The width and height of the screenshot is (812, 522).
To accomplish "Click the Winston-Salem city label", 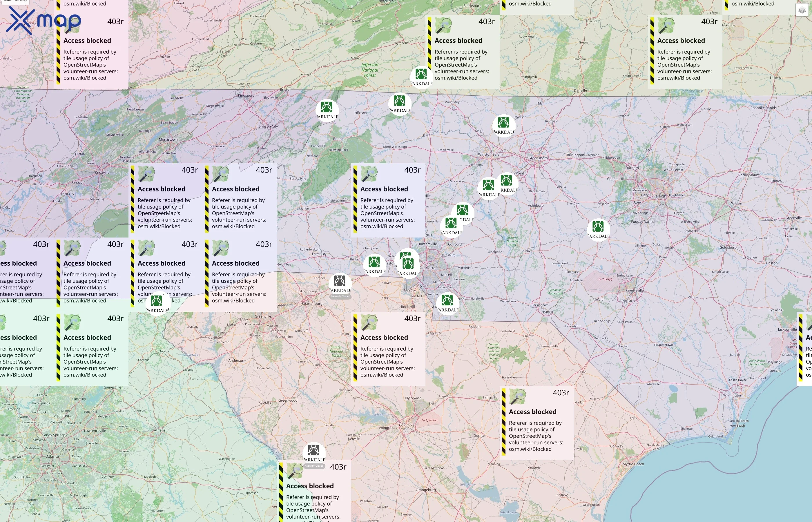I will (x=490, y=155).
